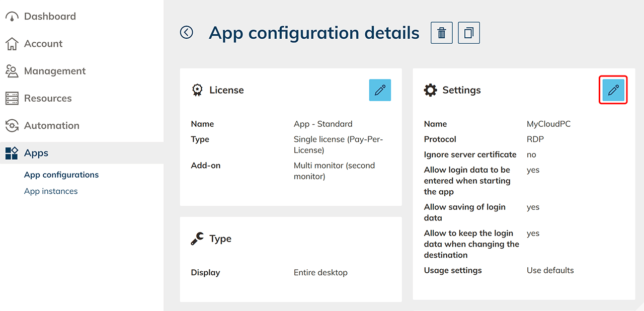Viewport: 644px width, 311px height.
Task: Open Management section label
Action: click(55, 71)
